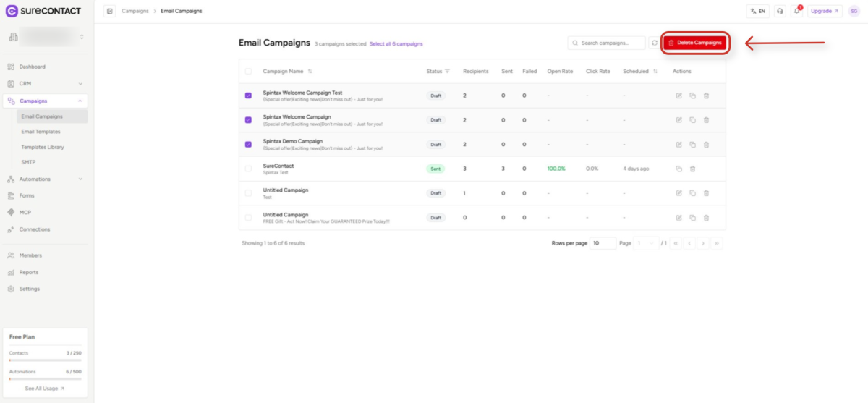Uncheck Spintax Demo Campaign checkbox
868x403 pixels.
(x=248, y=144)
